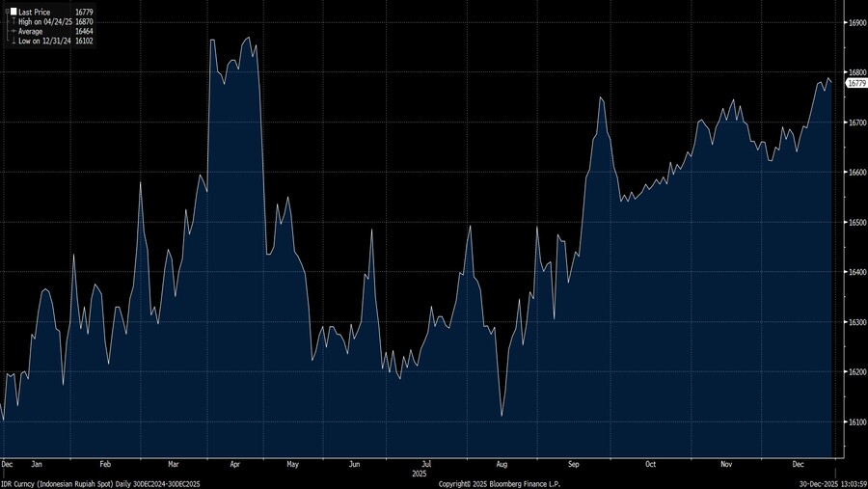Click the Dec label at right of date axis
868x489 pixels.
(x=797, y=464)
